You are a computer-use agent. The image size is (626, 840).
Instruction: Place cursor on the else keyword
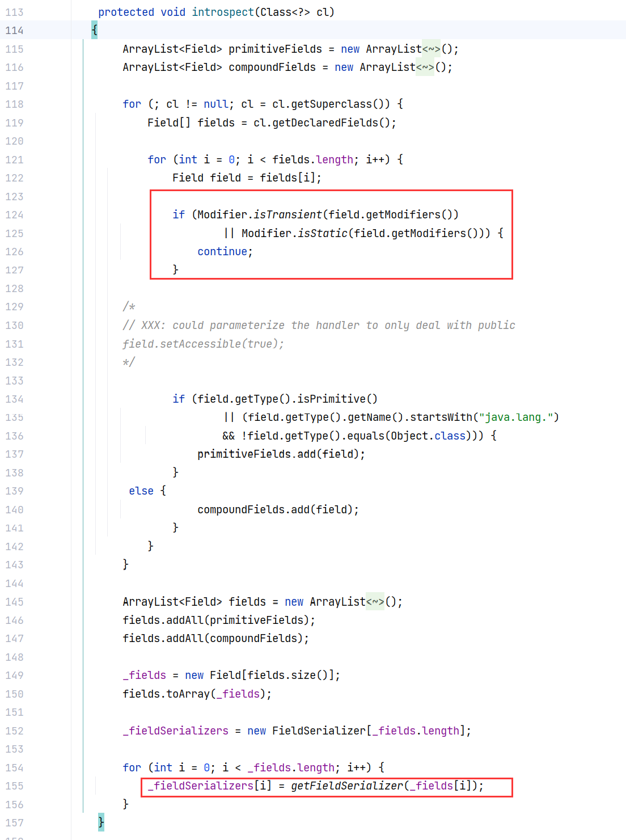pos(141,491)
